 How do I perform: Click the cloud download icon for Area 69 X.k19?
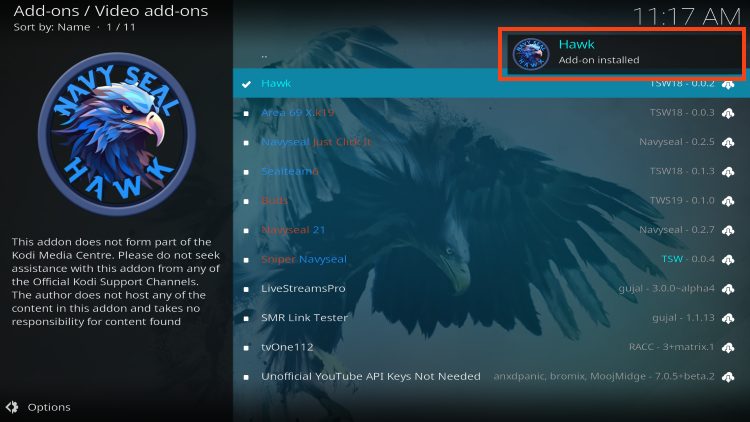point(728,113)
